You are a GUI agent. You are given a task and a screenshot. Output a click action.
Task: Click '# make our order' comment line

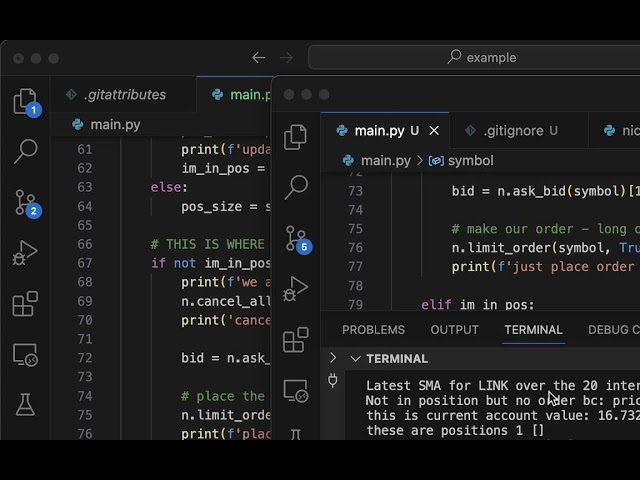pos(544,229)
